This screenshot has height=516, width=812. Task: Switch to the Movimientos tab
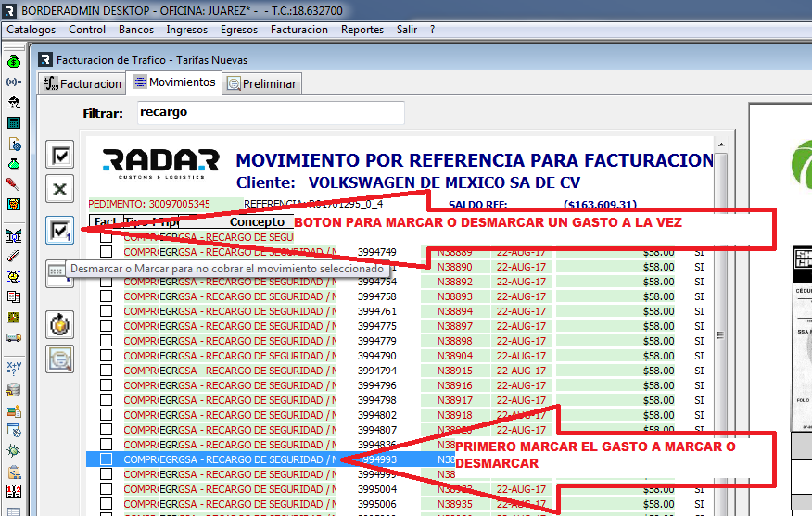click(174, 82)
